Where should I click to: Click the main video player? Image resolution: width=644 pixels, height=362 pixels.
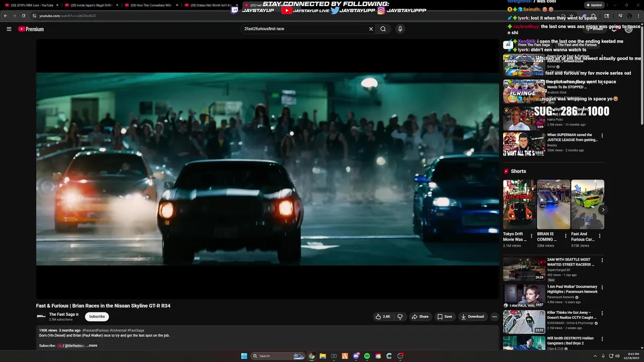267,169
